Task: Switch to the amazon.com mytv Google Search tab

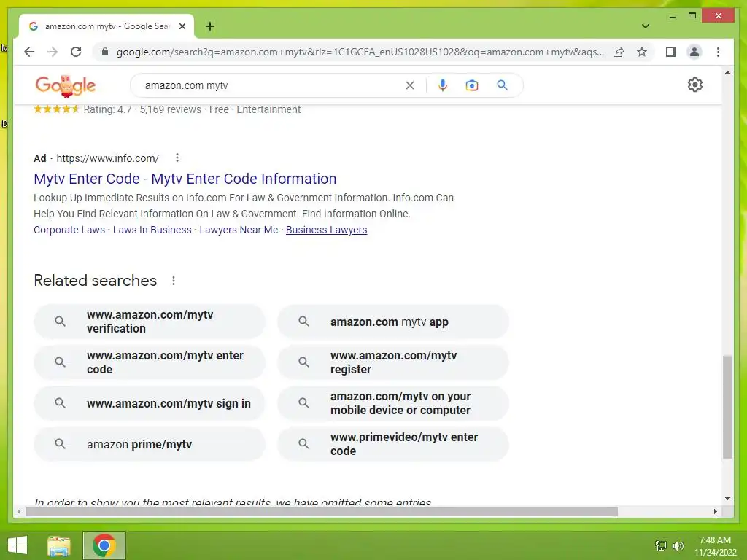Action: click(107, 26)
